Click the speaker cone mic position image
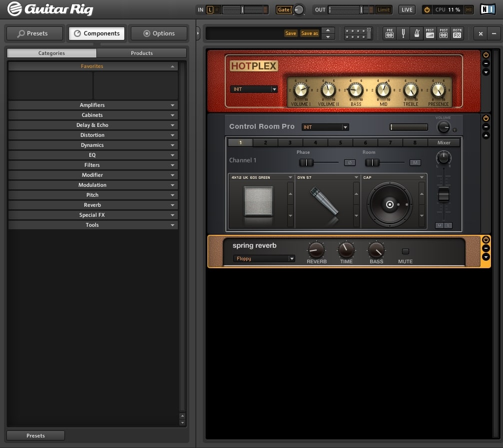This screenshot has height=448, width=503. point(390,204)
